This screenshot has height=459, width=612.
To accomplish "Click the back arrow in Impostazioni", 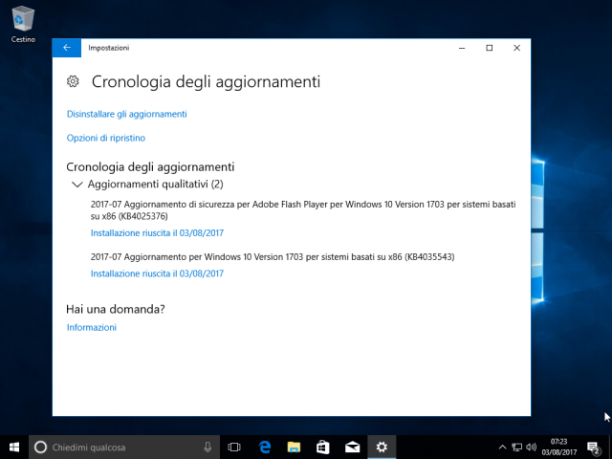I will pyautogui.click(x=67, y=48).
